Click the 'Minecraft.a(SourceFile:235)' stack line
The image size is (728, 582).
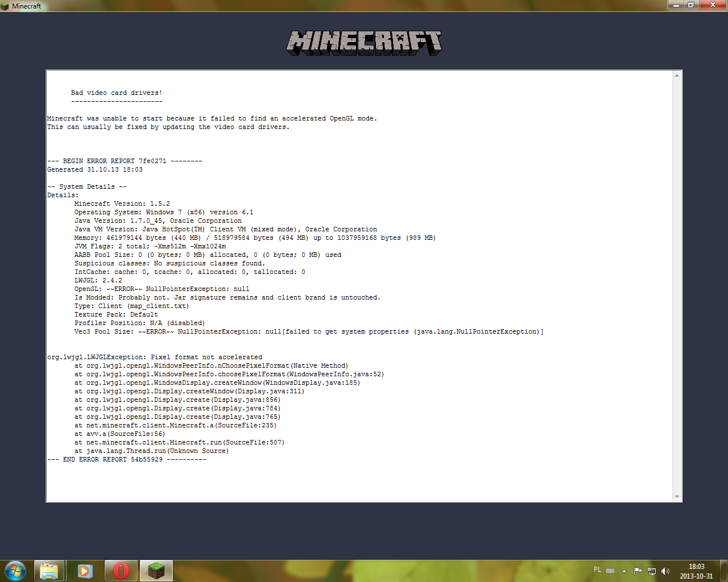click(x=176, y=425)
